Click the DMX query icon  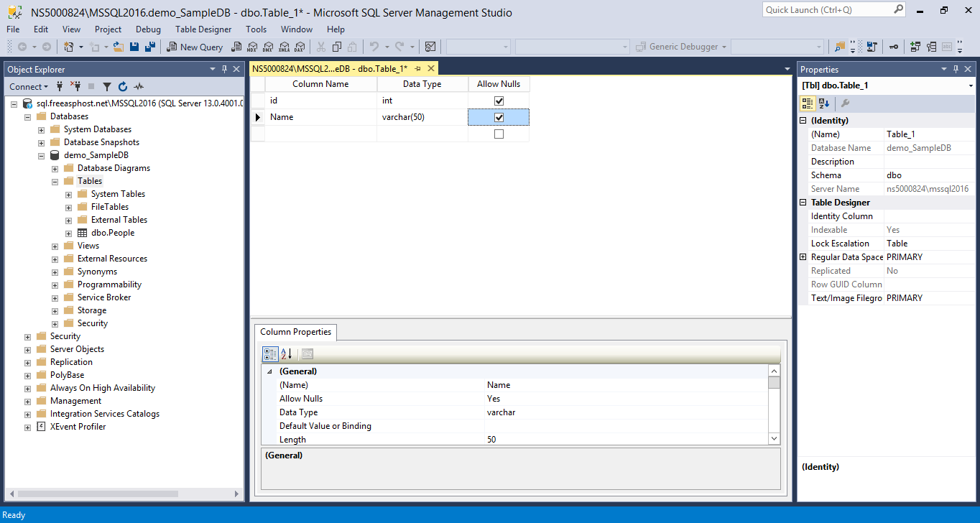click(x=267, y=47)
